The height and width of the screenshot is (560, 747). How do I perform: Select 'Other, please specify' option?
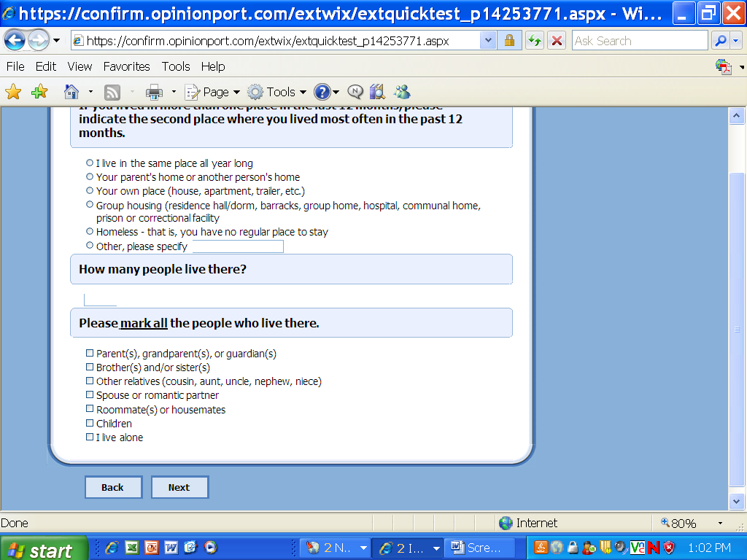click(90, 246)
